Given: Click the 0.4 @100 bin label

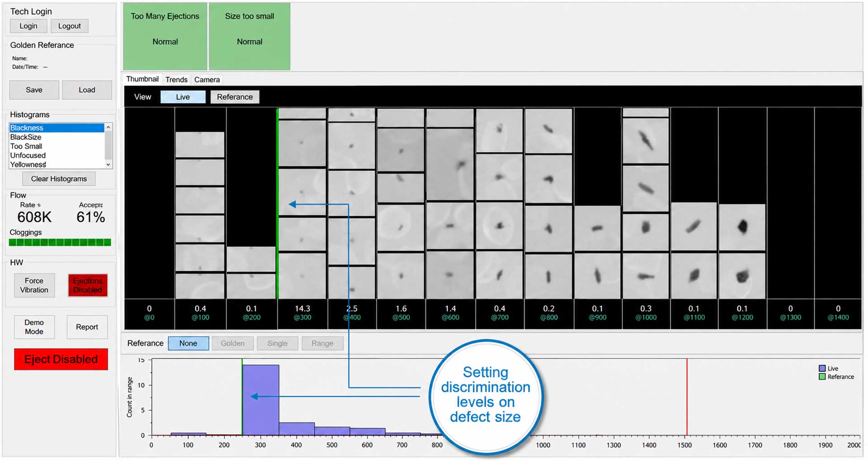Looking at the screenshot, I should tap(200, 313).
